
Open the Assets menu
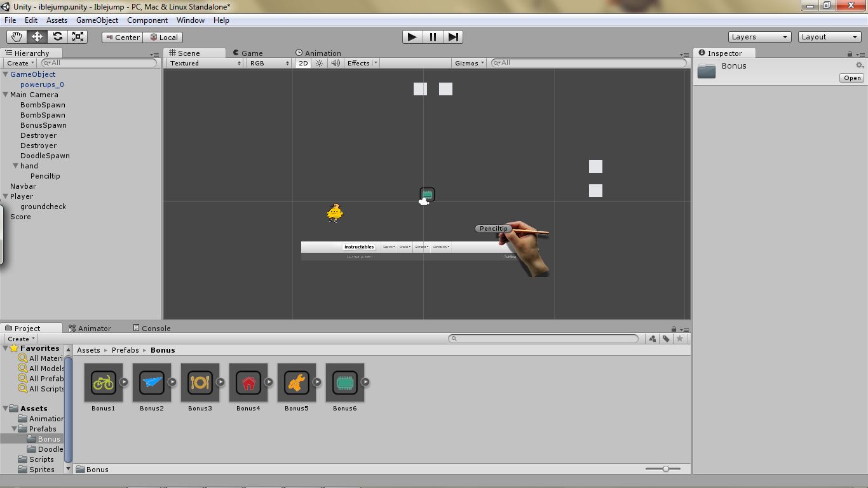(x=57, y=20)
